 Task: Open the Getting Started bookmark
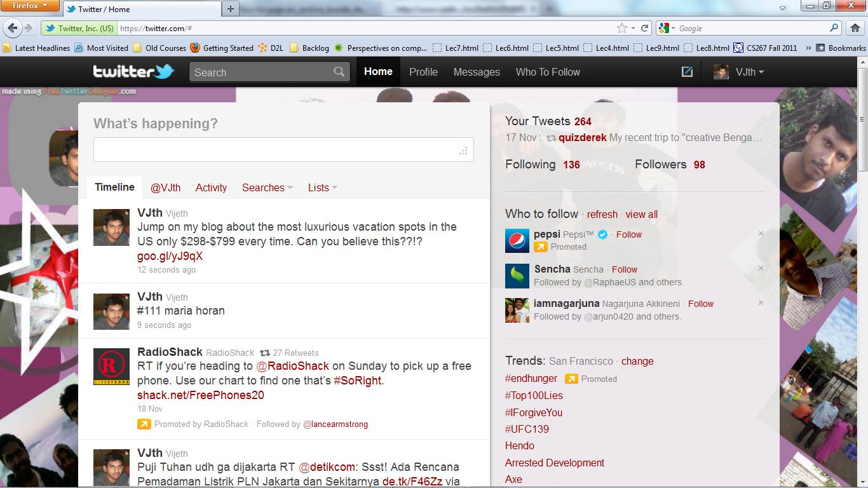tap(221, 48)
